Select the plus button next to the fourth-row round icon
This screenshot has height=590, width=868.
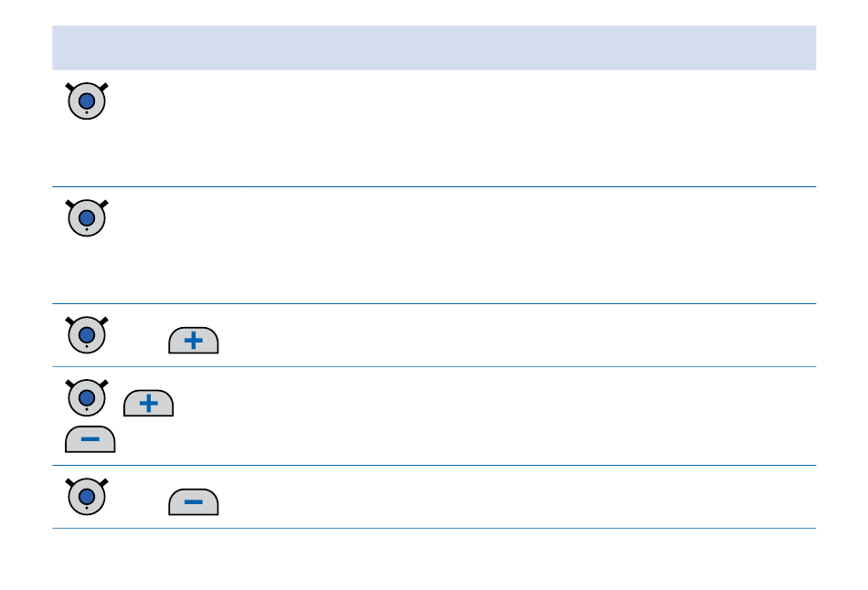pyautogui.click(x=148, y=403)
